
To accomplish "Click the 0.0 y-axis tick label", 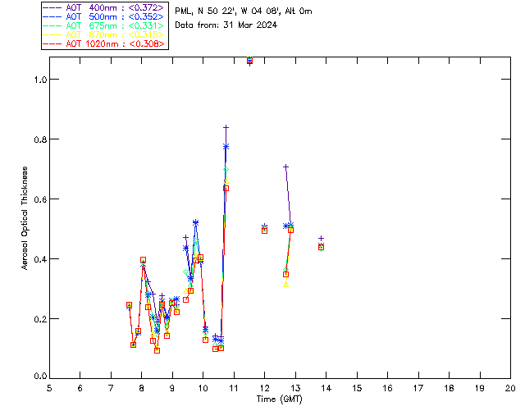I will click(39, 377).
